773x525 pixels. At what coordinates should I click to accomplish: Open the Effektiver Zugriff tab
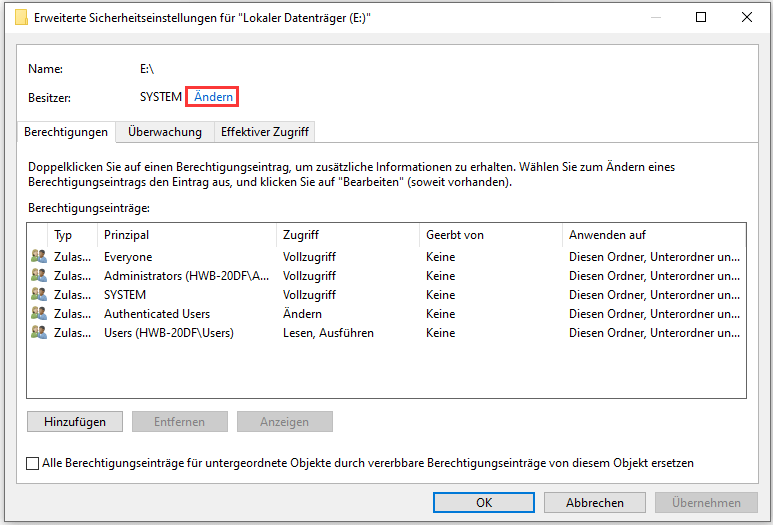pos(265,132)
